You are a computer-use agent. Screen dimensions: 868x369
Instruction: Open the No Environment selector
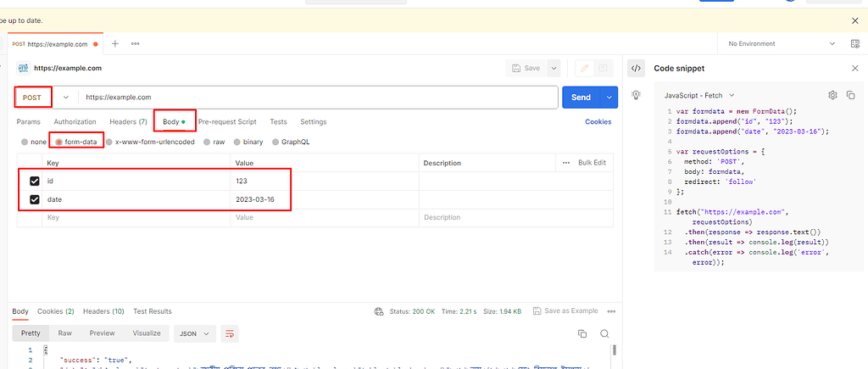click(779, 43)
